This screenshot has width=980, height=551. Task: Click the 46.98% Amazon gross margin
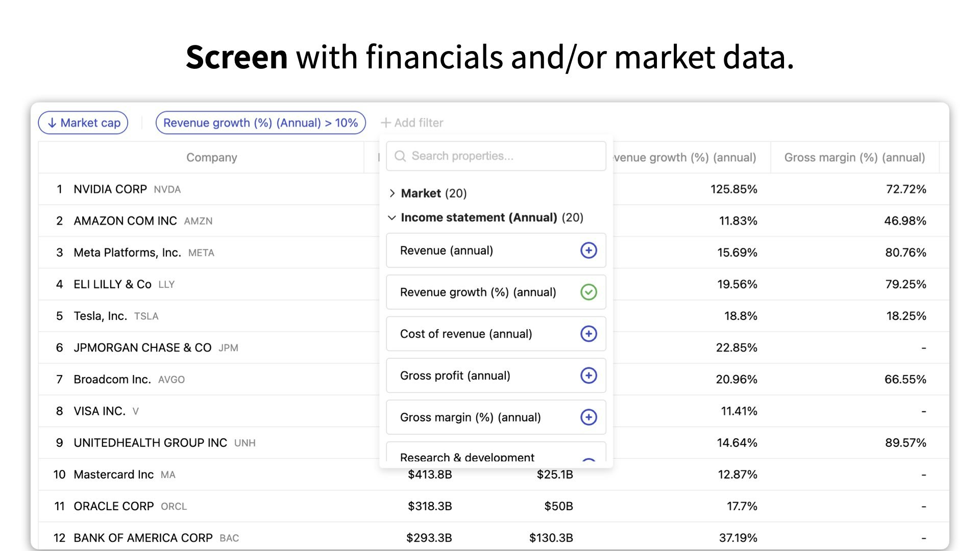pyautogui.click(x=905, y=221)
